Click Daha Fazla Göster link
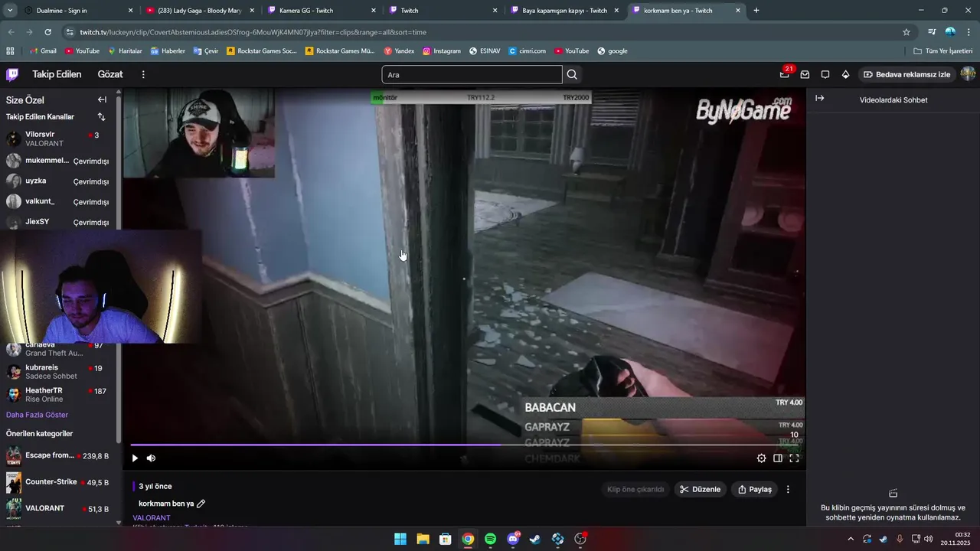The height and width of the screenshot is (551, 980). [x=38, y=415]
